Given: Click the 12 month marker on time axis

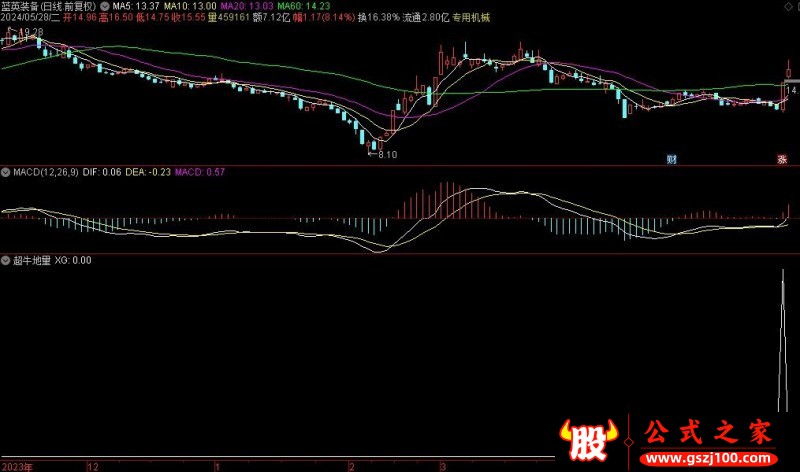Looking at the screenshot, I should [92, 466].
